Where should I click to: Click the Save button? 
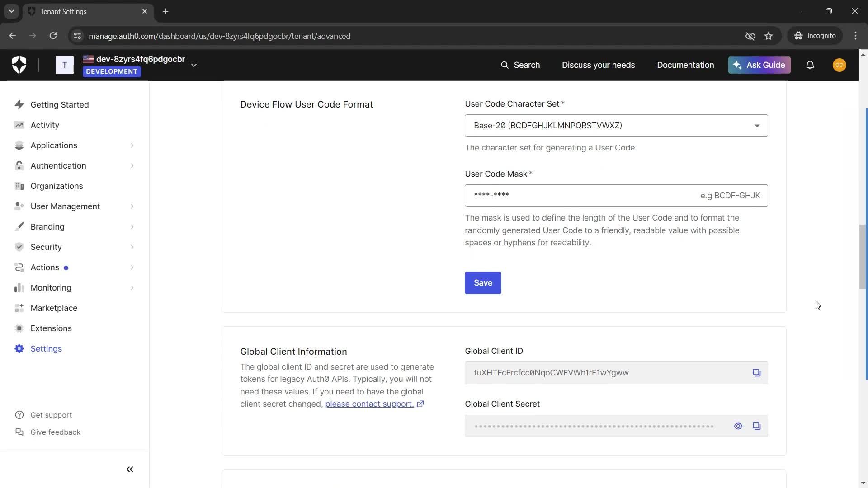point(483,283)
